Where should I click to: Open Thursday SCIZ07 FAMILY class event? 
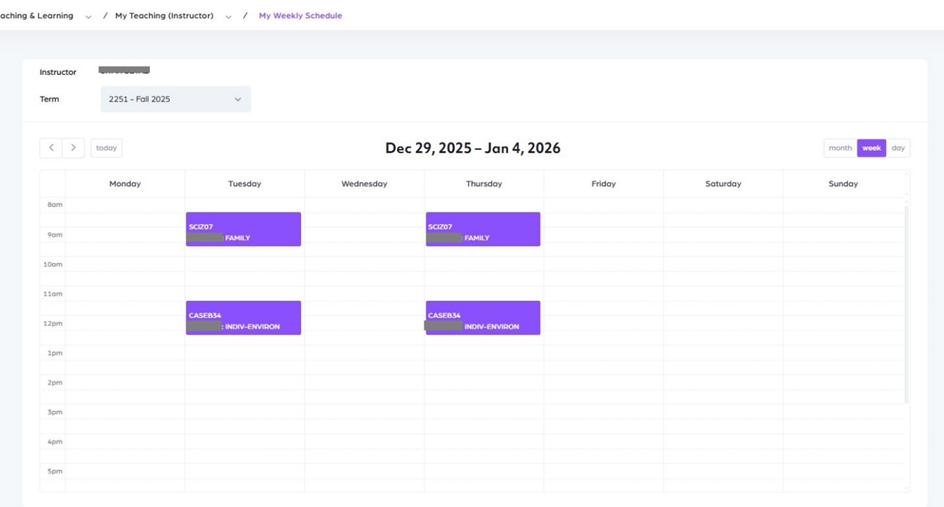(x=483, y=229)
